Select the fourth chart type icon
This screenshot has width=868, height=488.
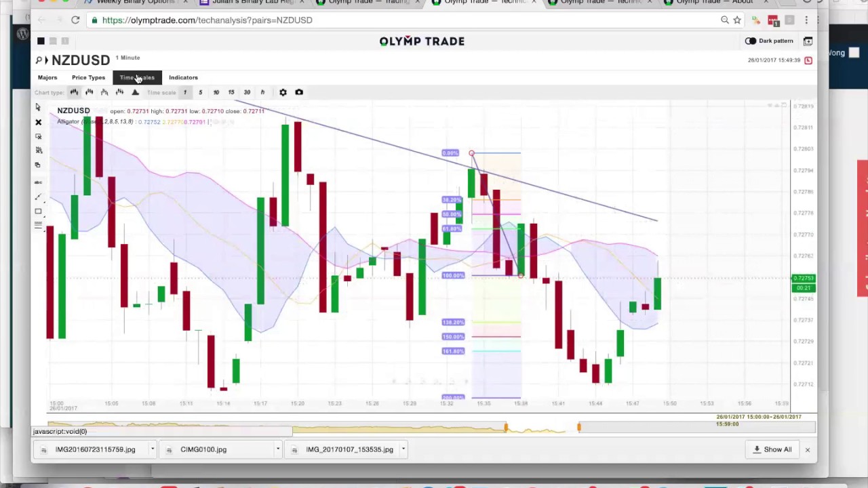pos(119,92)
